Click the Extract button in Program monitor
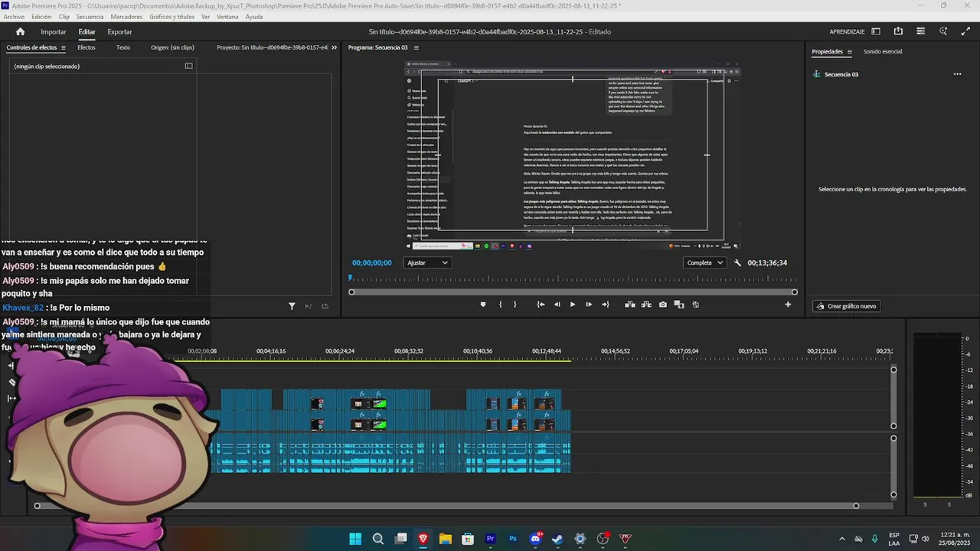This screenshot has height=551, width=980. point(646,305)
